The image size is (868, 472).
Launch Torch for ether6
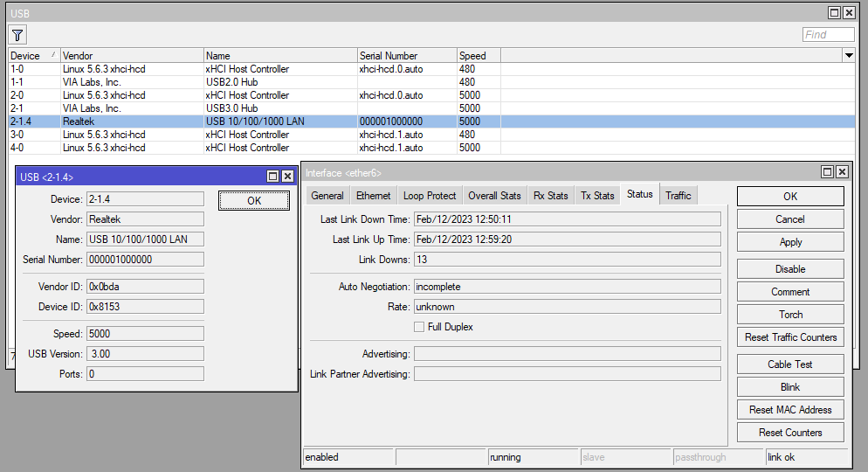point(790,314)
